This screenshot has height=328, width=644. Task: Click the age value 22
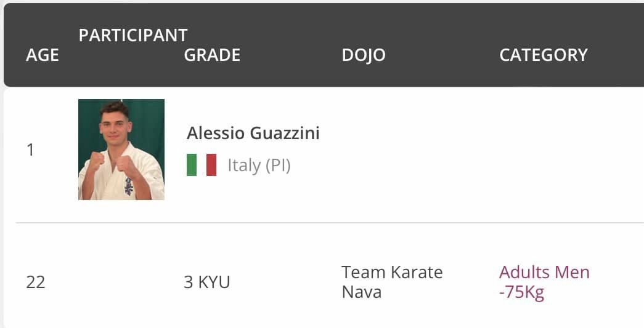[36, 282]
